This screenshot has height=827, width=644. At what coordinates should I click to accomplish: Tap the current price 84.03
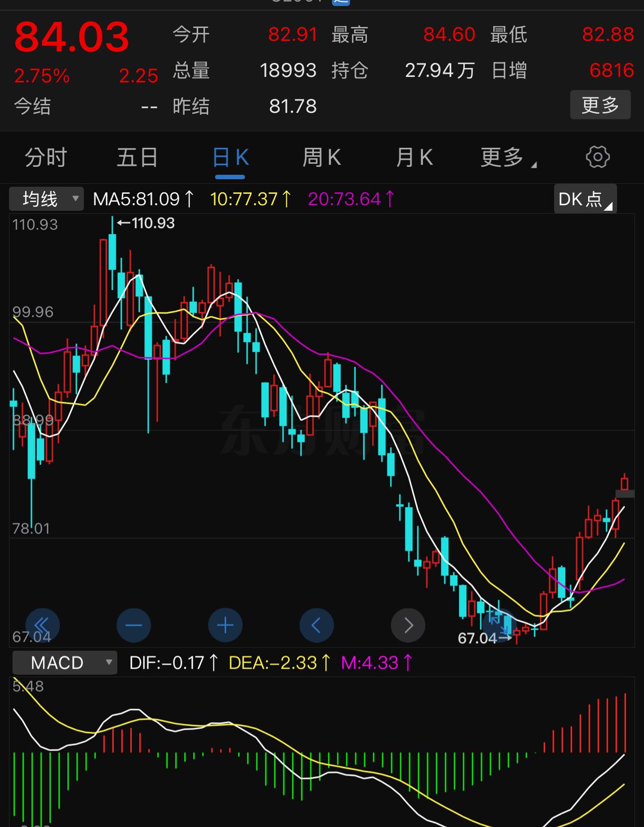[x=72, y=37]
